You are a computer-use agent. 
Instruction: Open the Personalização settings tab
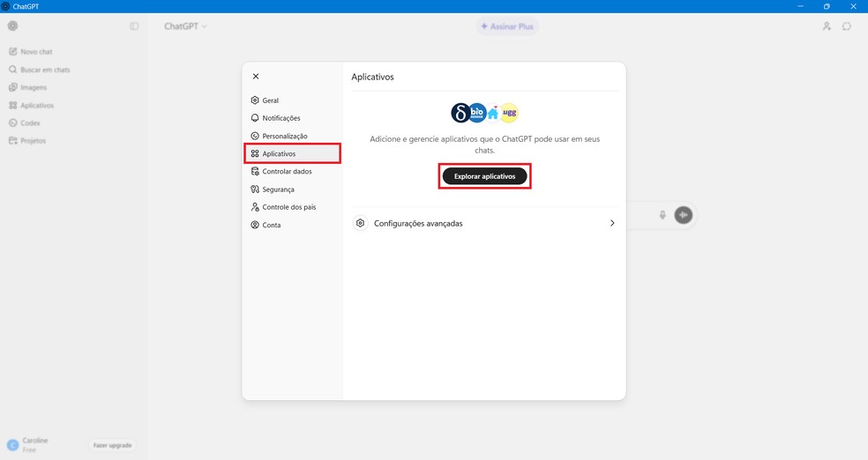pos(292,136)
